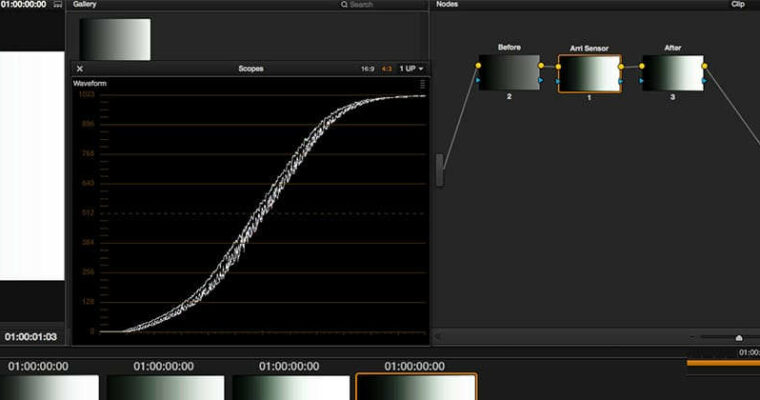
Task: Select the Before node
Action: (x=509, y=72)
